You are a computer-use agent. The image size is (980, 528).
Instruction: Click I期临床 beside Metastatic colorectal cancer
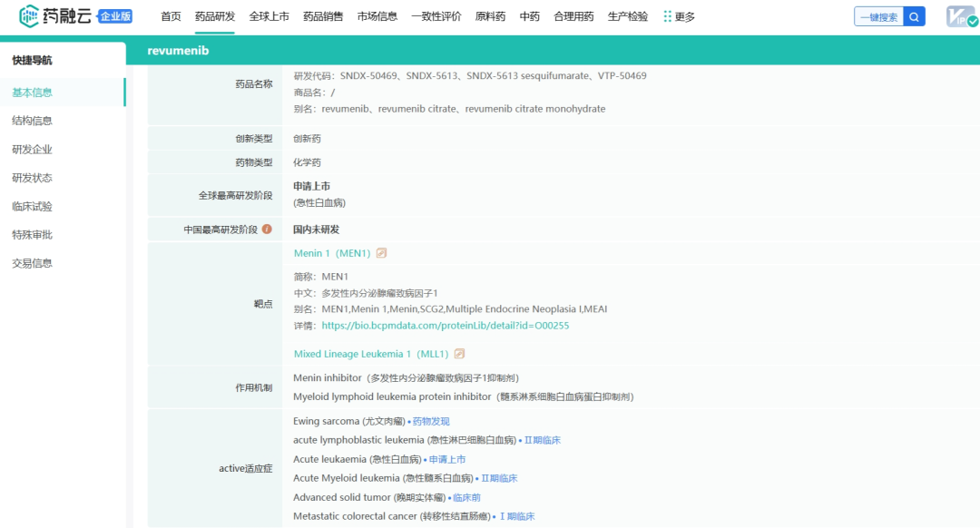[516, 516]
